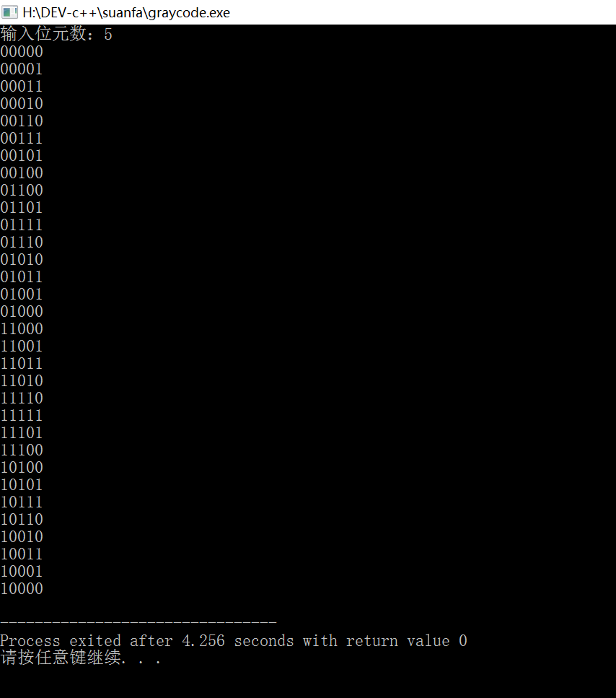The image size is (616, 698).
Task: Click the Process exited after 4.256 seconds message
Action: tap(234, 641)
